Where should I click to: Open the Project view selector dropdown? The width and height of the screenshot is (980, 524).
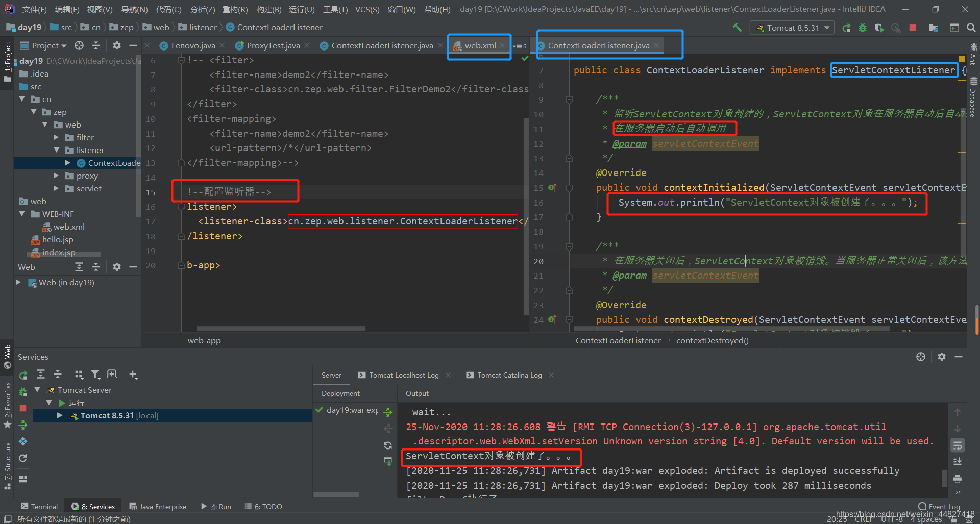pos(49,45)
